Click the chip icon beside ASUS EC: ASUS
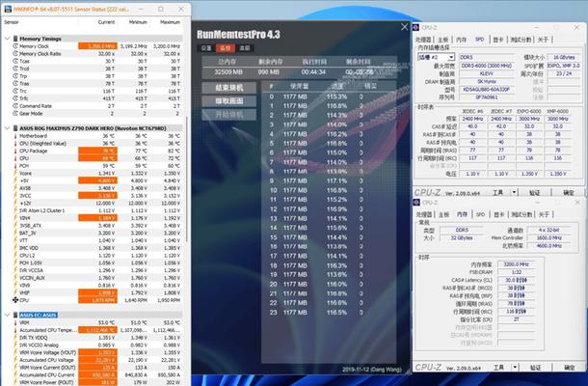 point(15,315)
